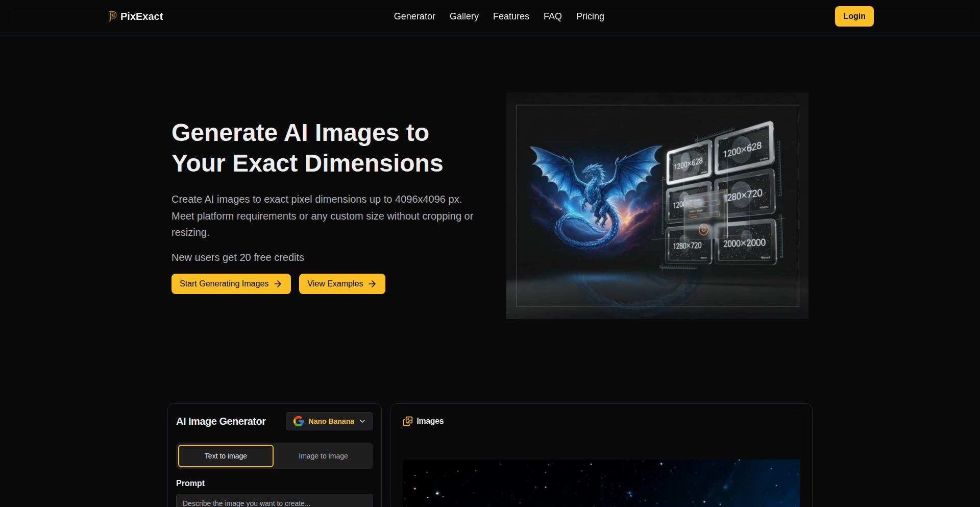Click the PixExact logo icon
This screenshot has height=507, width=980.
(x=112, y=16)
